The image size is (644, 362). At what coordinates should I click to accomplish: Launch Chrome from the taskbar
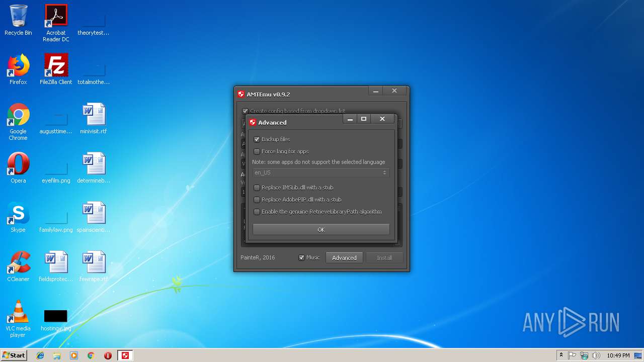click(x=91, y=355)
